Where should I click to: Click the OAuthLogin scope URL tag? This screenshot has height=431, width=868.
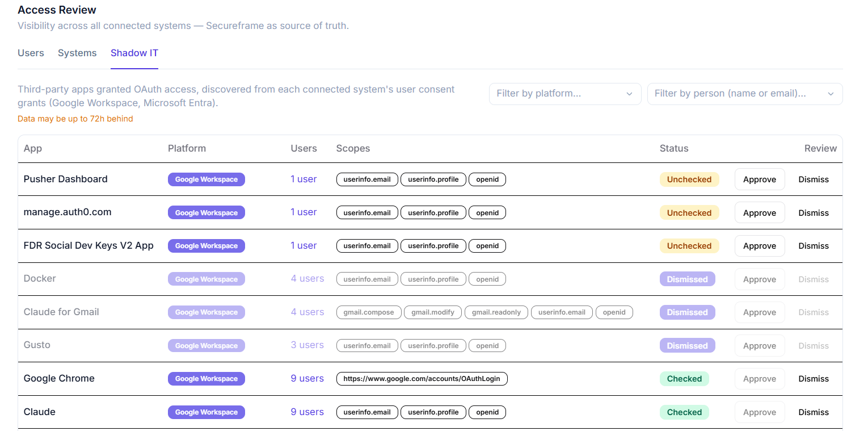pyautogui.click(x=422, y=379)
